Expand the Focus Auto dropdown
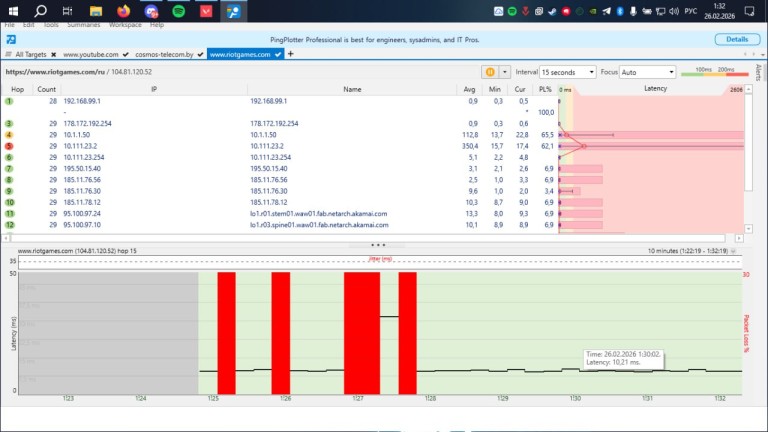The image size is (768, 432). point(648,72)
